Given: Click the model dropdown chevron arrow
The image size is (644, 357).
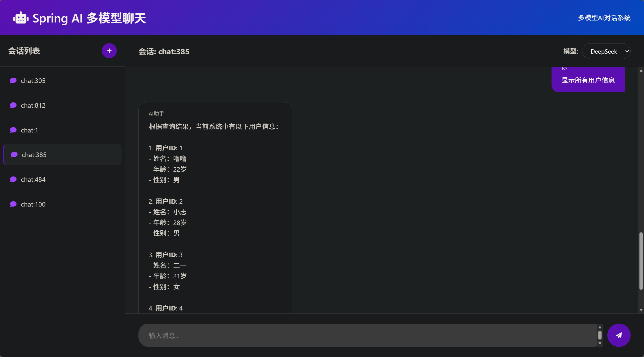Looking at the screenshot, I should [627, 51].
